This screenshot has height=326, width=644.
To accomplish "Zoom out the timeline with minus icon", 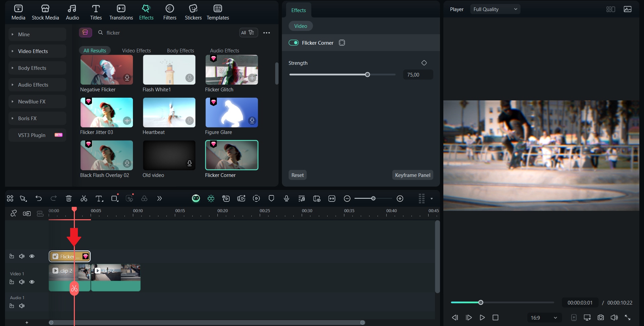I will (x=347, y=199).
